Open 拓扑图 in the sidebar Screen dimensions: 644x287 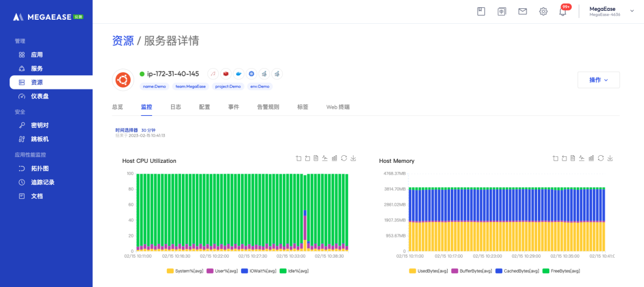pos(41,168)
